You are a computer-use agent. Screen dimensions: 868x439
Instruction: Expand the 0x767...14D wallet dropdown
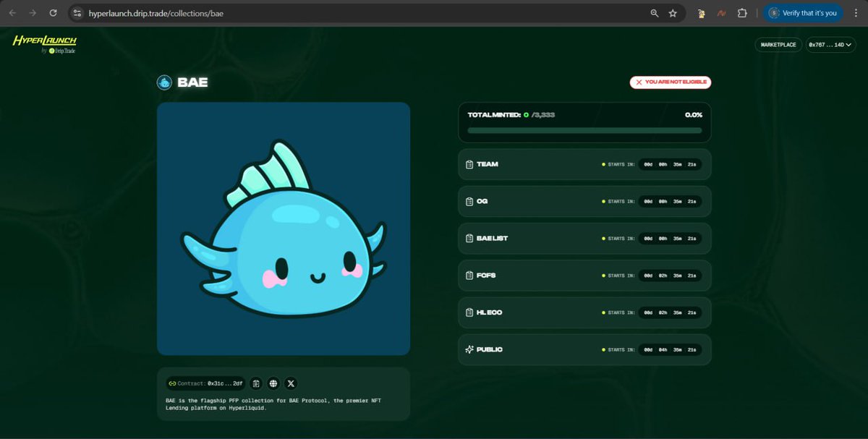[x=830, y=45]
